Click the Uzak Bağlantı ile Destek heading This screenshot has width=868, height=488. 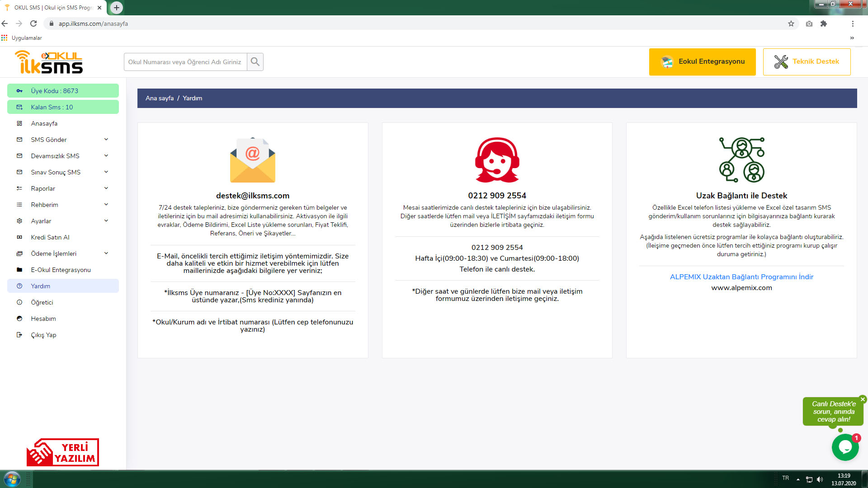coord(741,196)
